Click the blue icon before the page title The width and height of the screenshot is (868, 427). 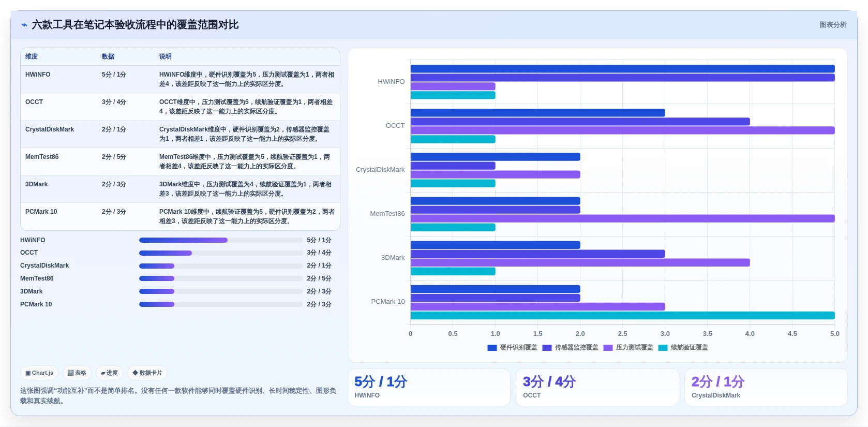point(24,25)
